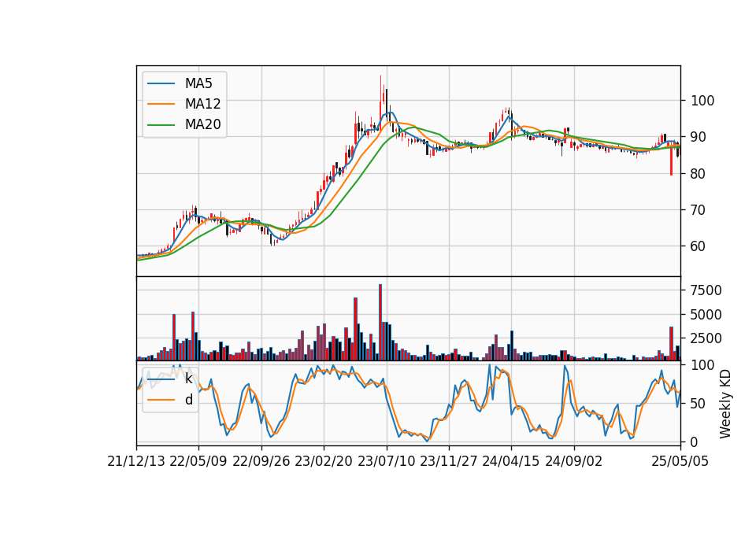Screen dimensions: 756x543
Task: Click the orange MA12 legend line sample
Action: [161, 104]
